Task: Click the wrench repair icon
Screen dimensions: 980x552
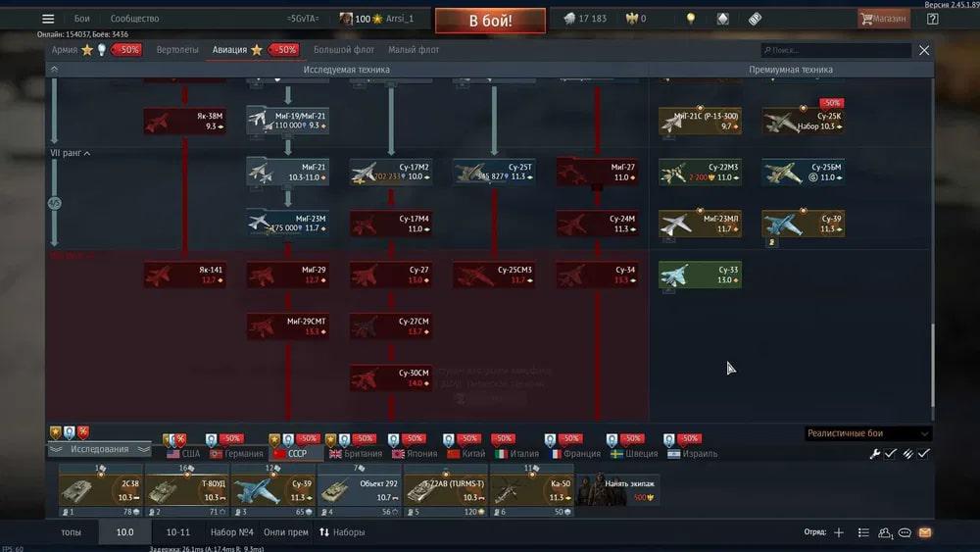Action: (874, 454)
